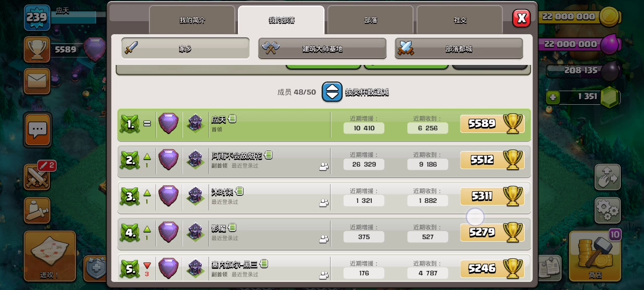
Task: Open the chat speech bubble
Action: click(x=38, y=129)
